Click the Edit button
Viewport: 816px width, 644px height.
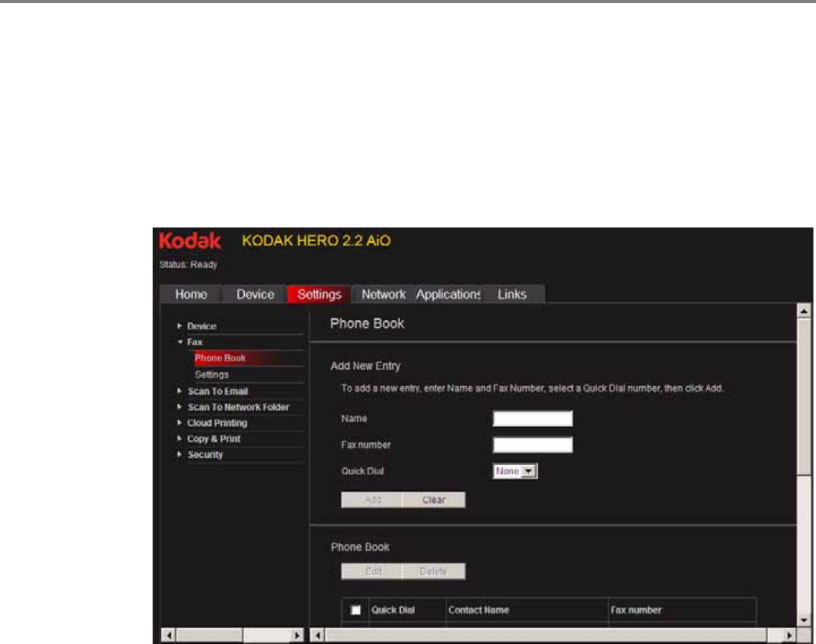(372, 571)
